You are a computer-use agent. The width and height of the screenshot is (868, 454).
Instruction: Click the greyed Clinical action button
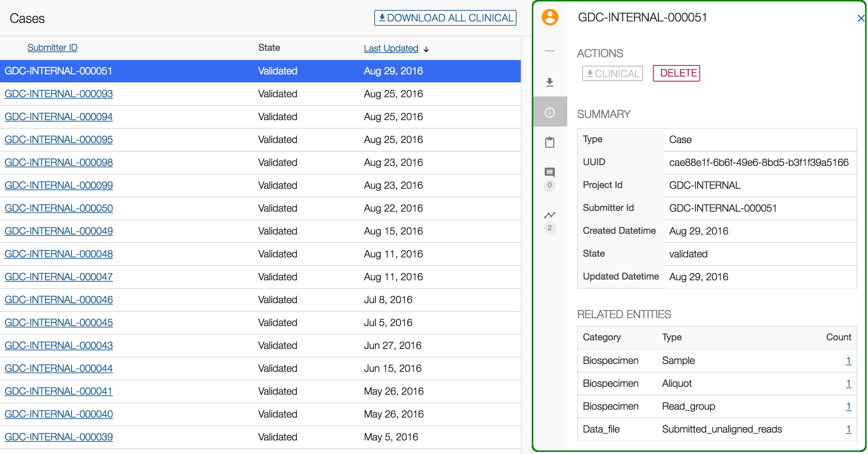pos(612,73)
